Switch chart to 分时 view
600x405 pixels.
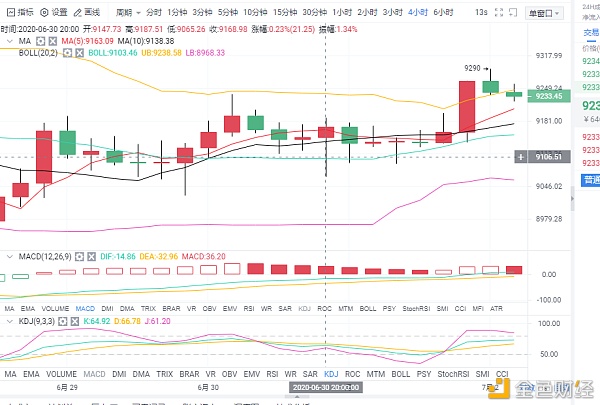tap(154, 13)
